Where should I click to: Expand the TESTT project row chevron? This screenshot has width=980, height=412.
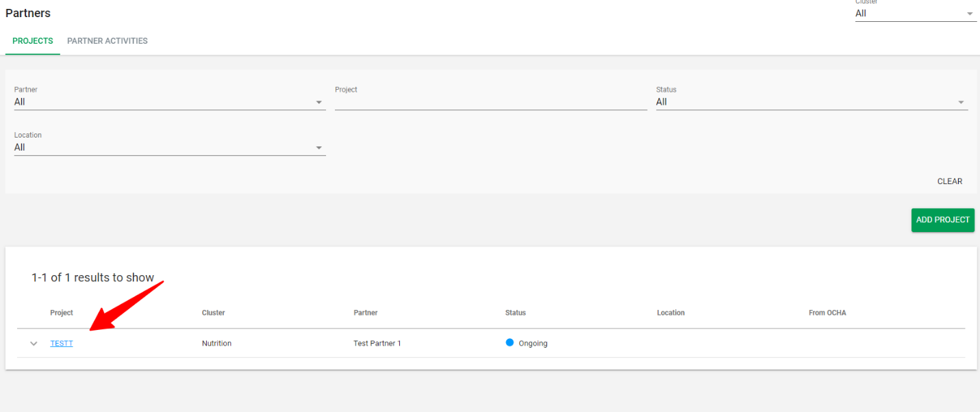[34, 344]
